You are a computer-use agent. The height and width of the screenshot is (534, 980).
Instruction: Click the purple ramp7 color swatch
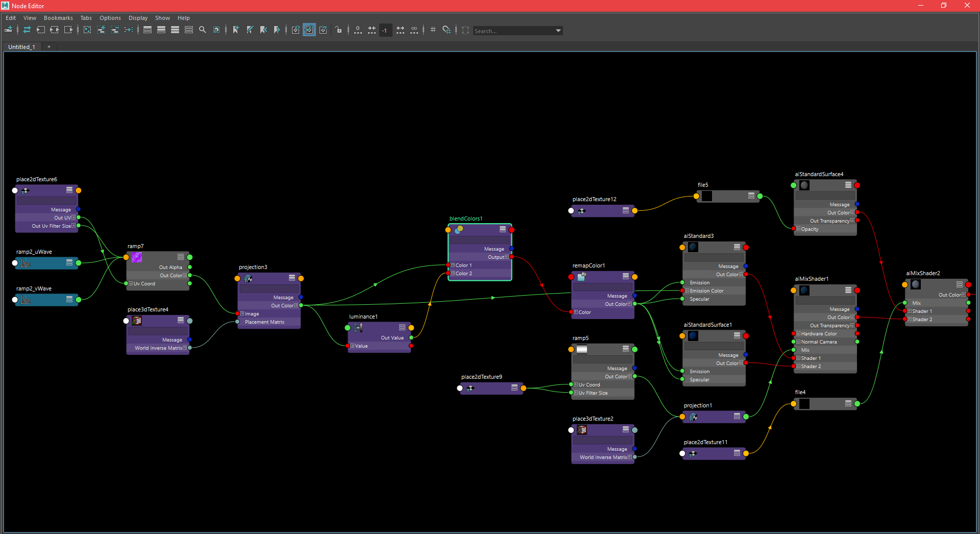pyautogui.click(x=137, y=257)
